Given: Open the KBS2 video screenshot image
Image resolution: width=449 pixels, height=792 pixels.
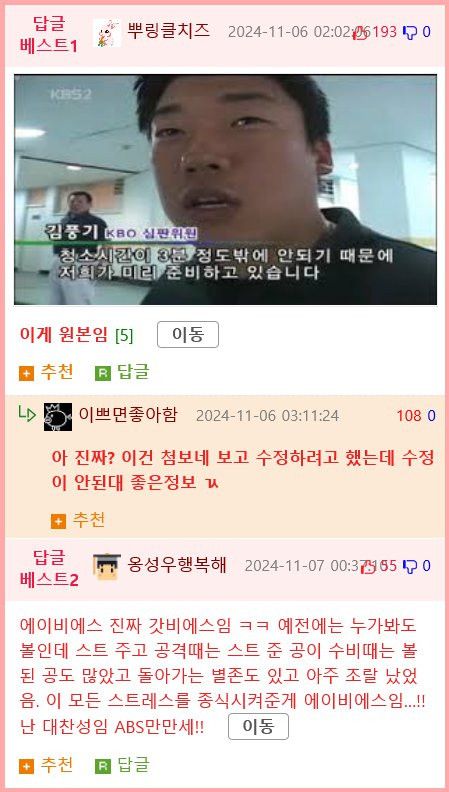Looking at the screenshot, I should (x=225, y=190).
